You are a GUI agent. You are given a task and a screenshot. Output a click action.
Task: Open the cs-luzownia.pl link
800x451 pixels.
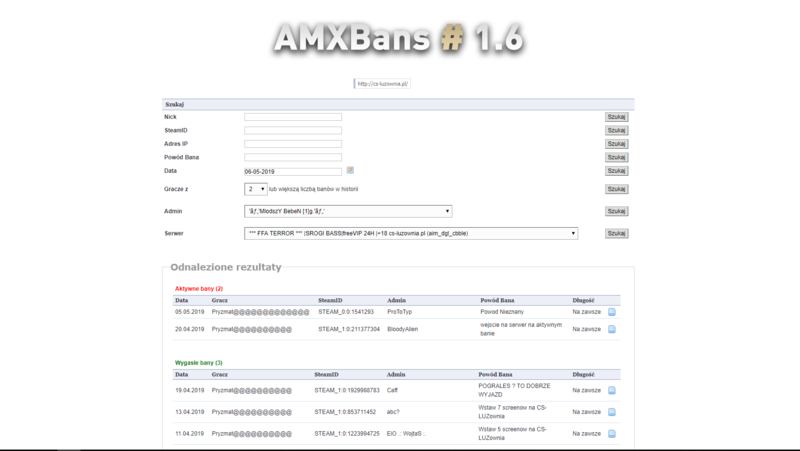click(384, 84)
